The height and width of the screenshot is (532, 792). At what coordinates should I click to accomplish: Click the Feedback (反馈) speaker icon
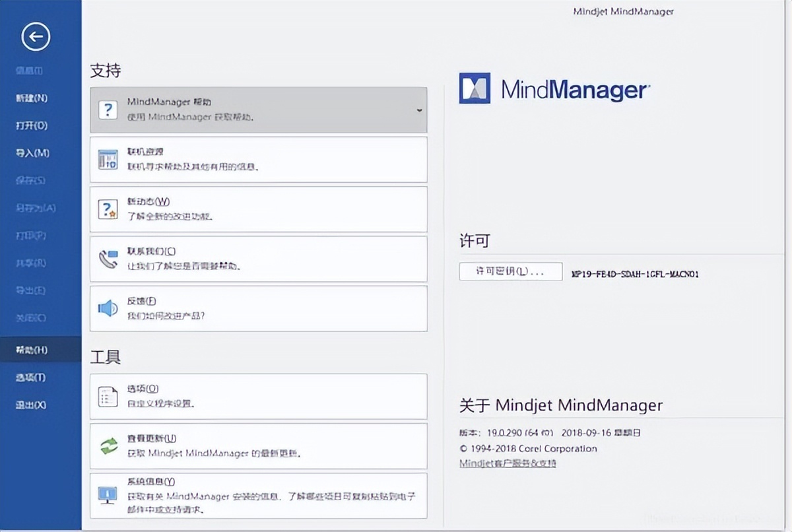(108, 308)
